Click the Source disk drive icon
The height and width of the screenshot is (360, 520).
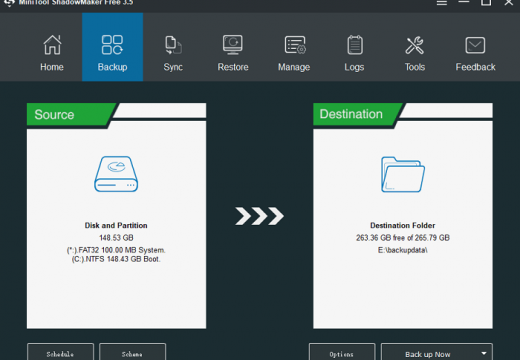[116, 174]
